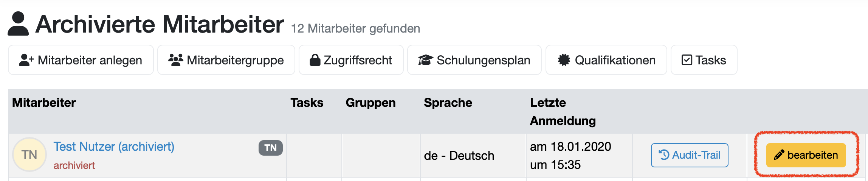Viewport: 868px width, 181px height.
Task: Click the Gruppen column header
Action: click(370, 103)
